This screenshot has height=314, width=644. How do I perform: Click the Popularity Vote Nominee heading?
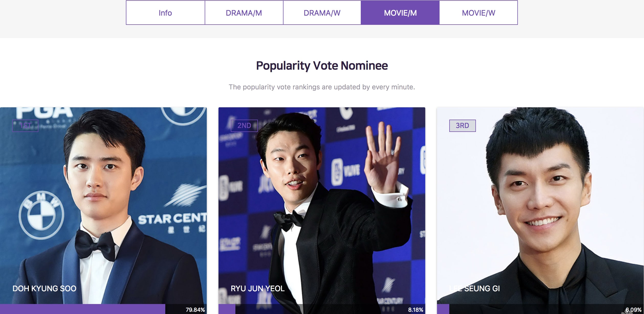pos(322,66)
